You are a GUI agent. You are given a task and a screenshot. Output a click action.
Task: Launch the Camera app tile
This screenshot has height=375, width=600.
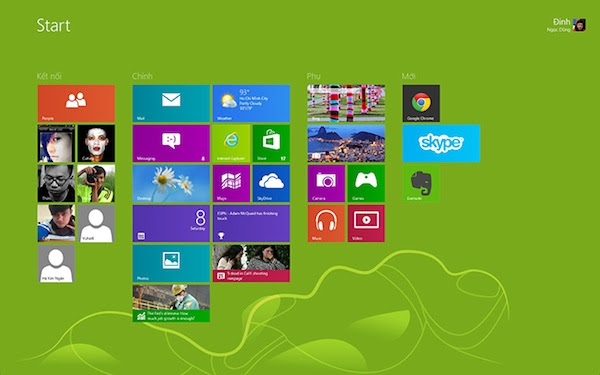(x=326, y=183)
